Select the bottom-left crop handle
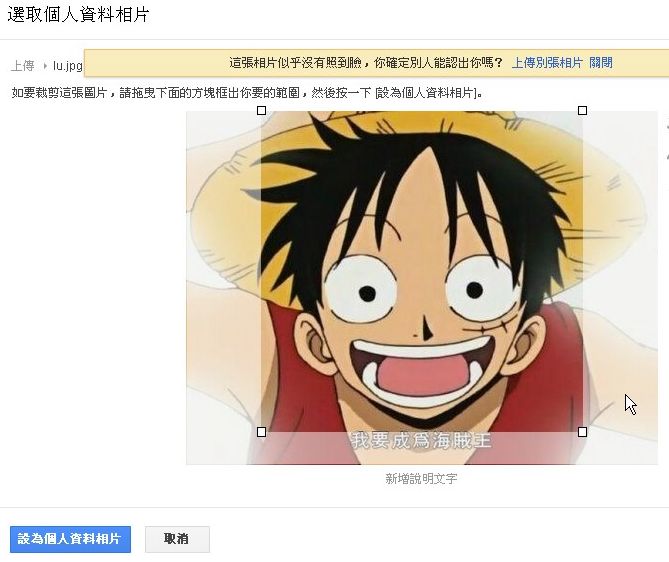 pyautogui.click(x=262, y=432)
